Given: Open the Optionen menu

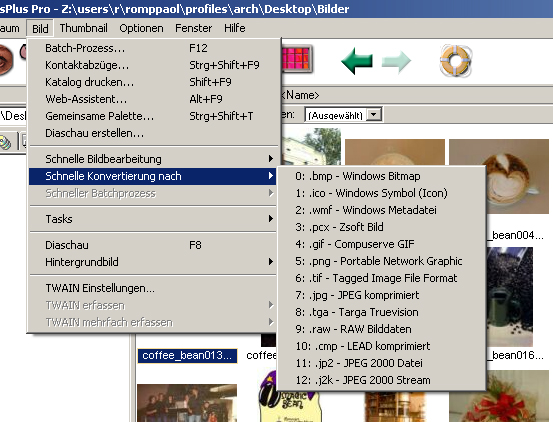Looking at the screenshot, I should (x=141, y=28).
